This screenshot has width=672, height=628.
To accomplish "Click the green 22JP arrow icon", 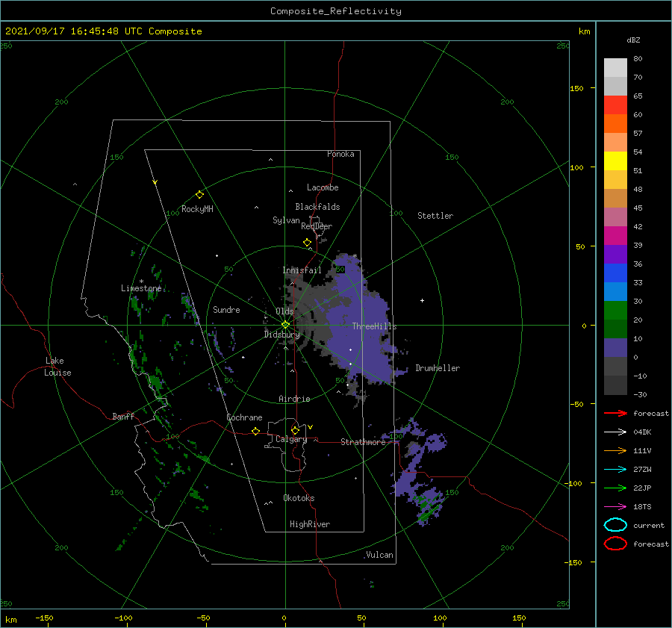I will (615, 488).
